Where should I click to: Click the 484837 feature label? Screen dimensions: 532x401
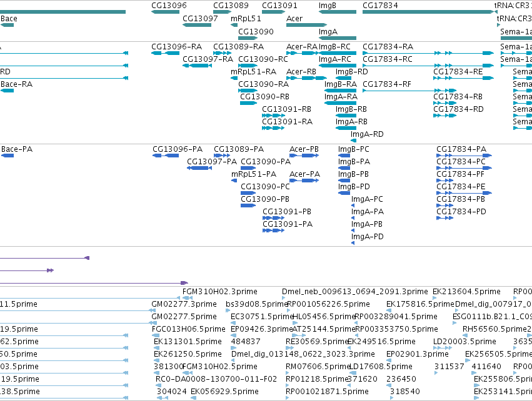pyautogui.click(x=246, y=341)
